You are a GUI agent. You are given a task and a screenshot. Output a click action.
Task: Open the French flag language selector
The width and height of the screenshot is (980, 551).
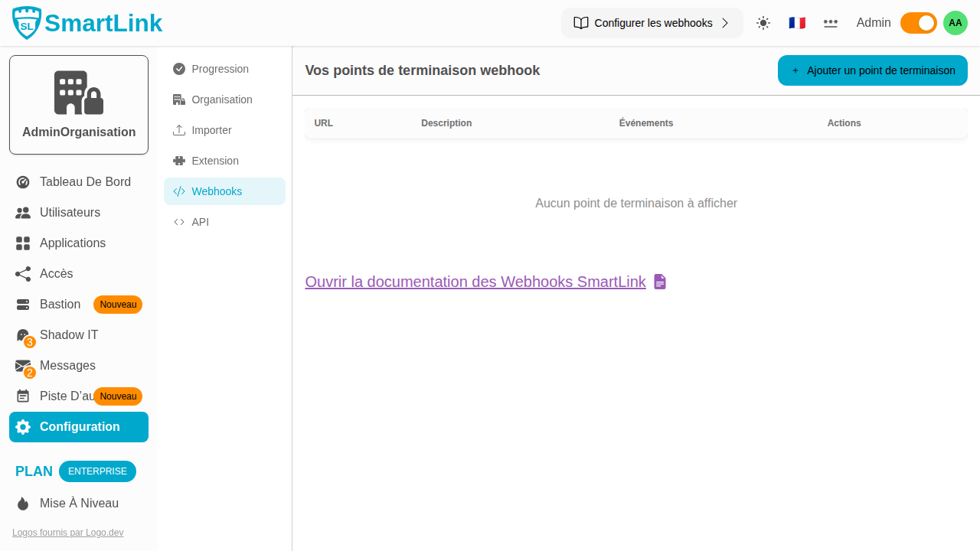click(x=797, y=23)
